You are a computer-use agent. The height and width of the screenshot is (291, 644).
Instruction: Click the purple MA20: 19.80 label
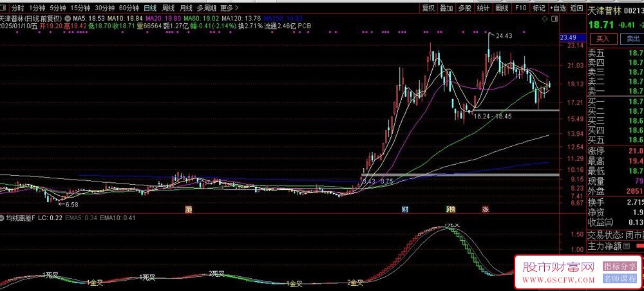[x=164, y=19]
